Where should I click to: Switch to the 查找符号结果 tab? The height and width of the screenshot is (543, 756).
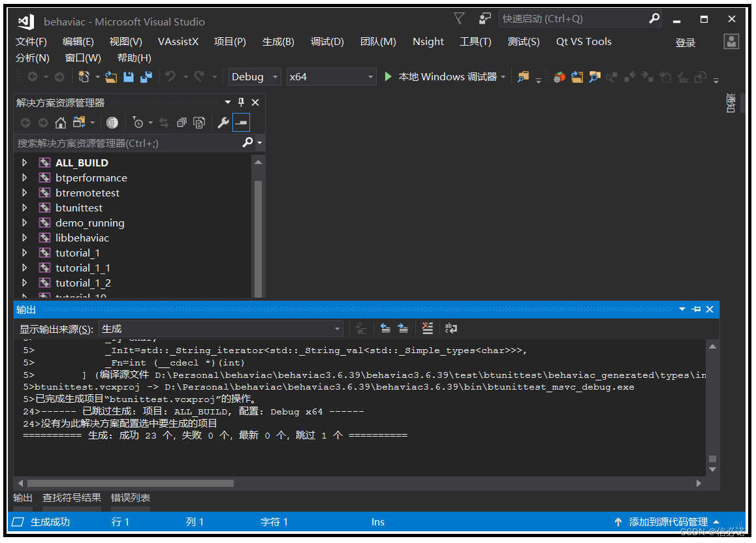pyautogui.click(x=72, y=498)
